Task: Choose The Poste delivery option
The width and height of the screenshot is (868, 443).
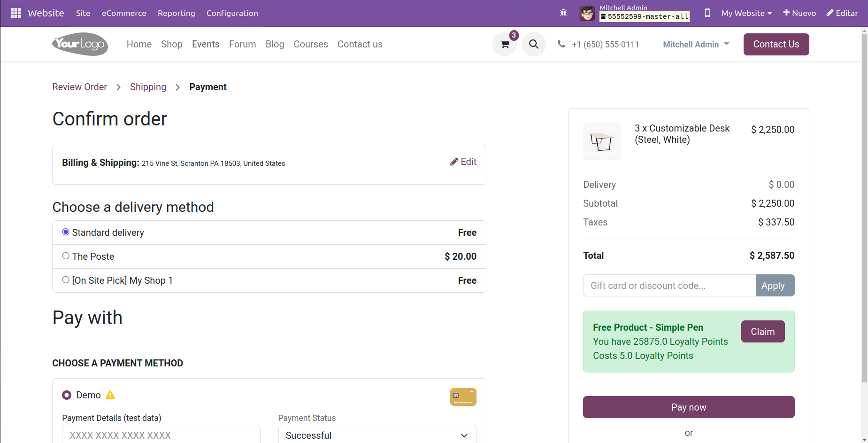Action: [x=66, y=256]
